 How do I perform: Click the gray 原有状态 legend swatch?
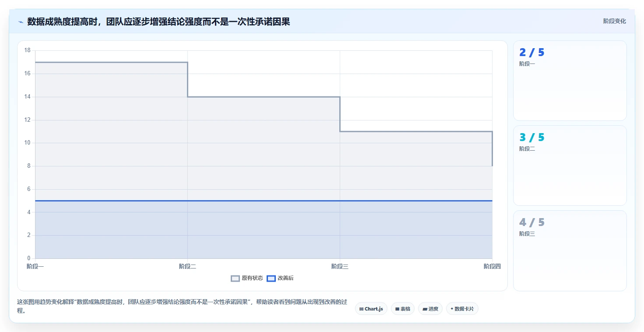(235, 278)
